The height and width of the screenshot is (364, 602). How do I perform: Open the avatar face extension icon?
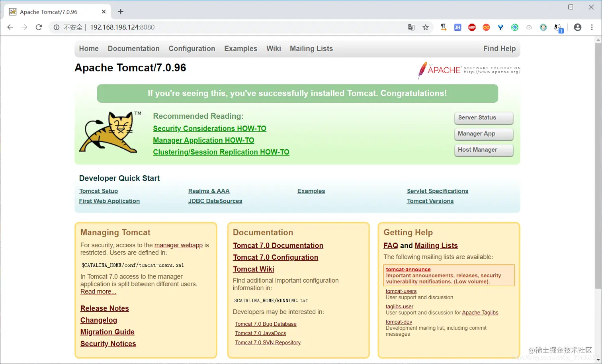point(543,27)
